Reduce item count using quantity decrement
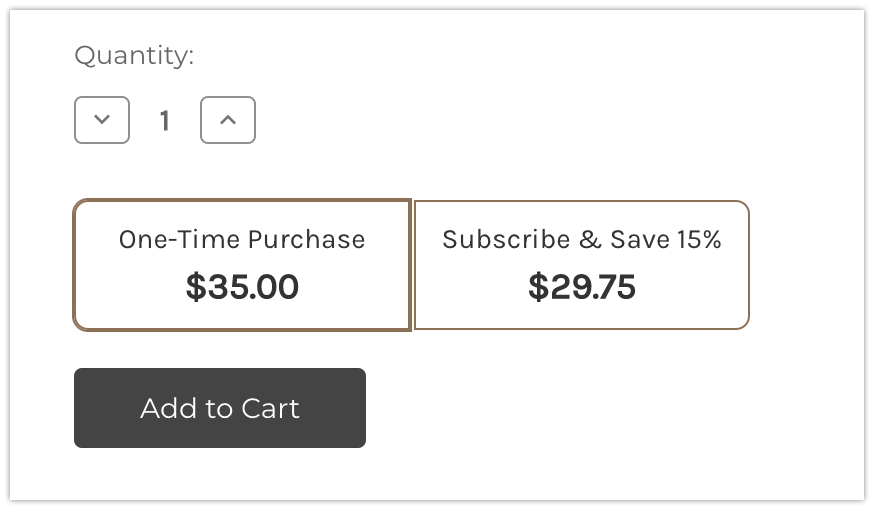 pyautogui.click(x=102, y=120)
